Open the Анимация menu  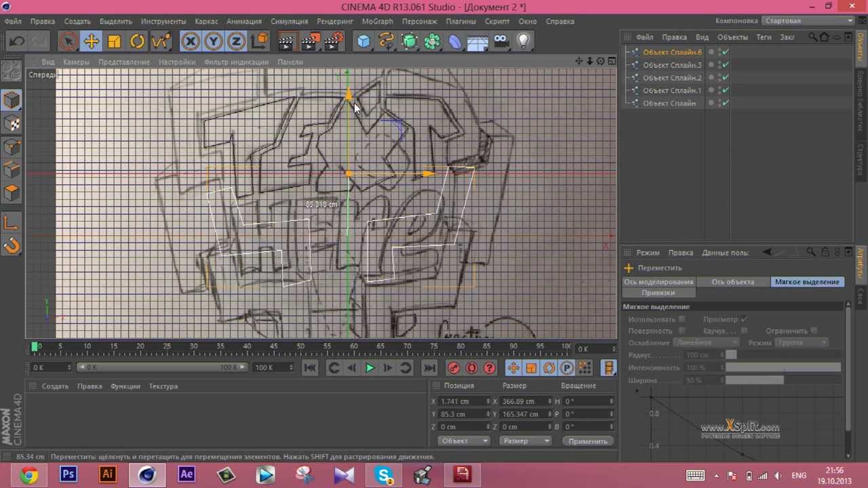[x=244, y=21]
